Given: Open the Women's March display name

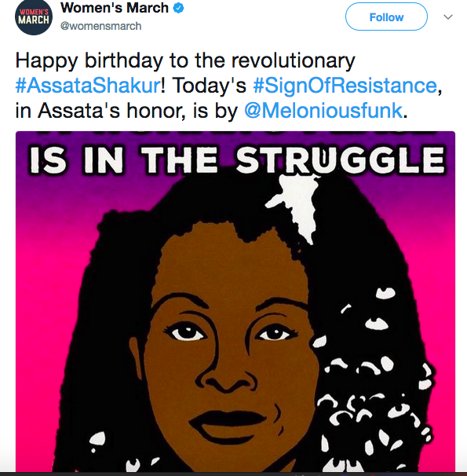Looking at the screenshot, I should pos(115,8).
